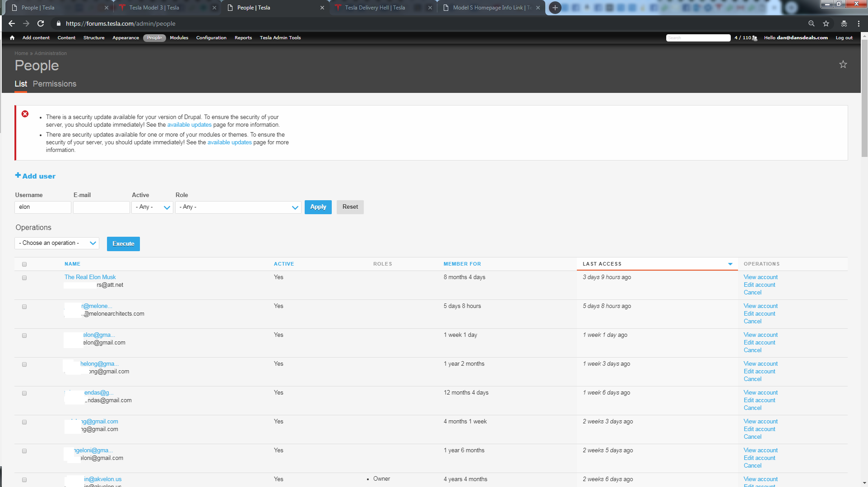Check the box for the 4 months 1 week member
Viewport: 868px width, 487px height.
[24, 422]
